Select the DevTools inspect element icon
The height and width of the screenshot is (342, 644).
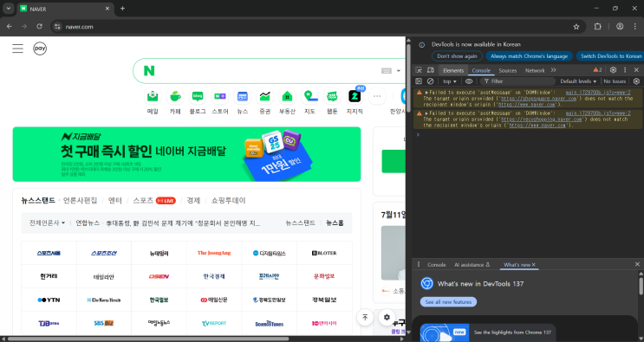point(419,70)
